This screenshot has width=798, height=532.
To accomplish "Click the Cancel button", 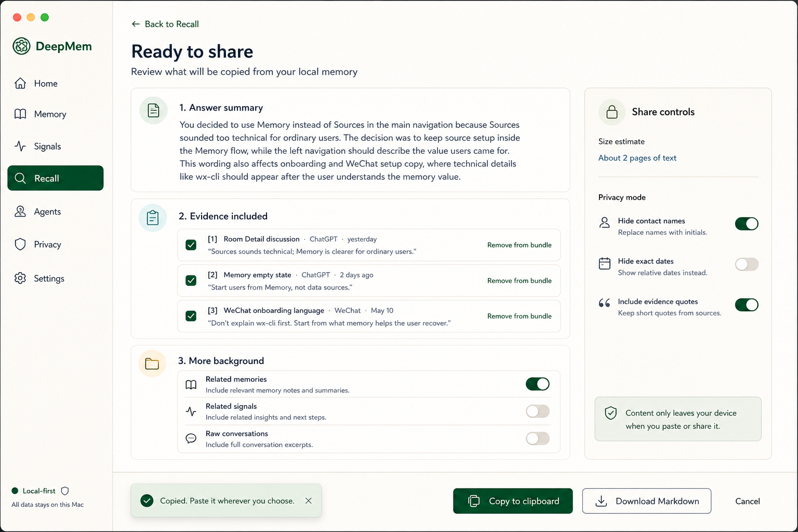I will [x=748, y=501].
